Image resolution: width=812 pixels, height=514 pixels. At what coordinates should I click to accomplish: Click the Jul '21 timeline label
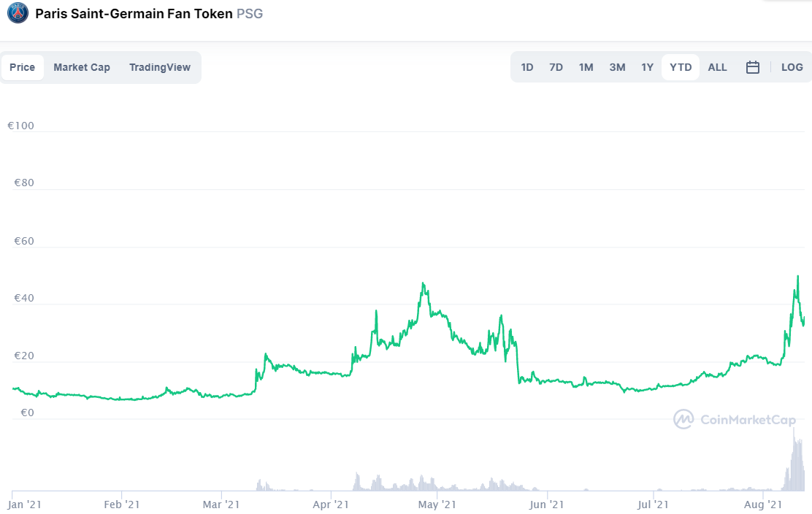654,505
